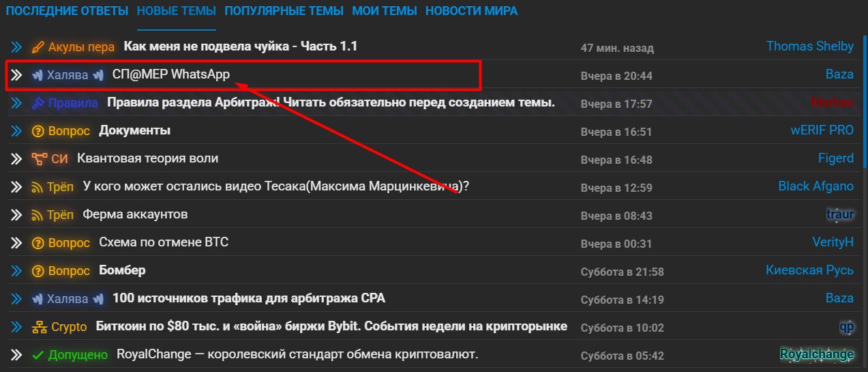
Task: Click the question icon beside Документы
Action: (x=38, y=132)
